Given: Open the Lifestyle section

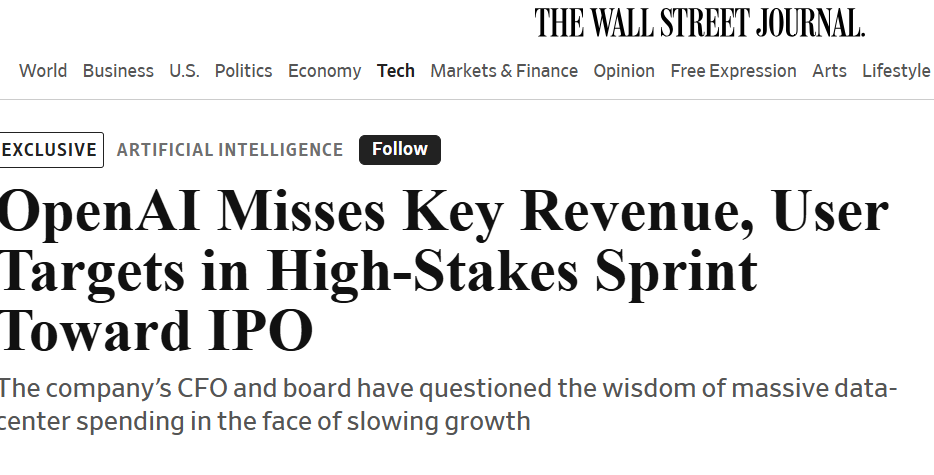Looking at the screenshot, I should 896,71.
